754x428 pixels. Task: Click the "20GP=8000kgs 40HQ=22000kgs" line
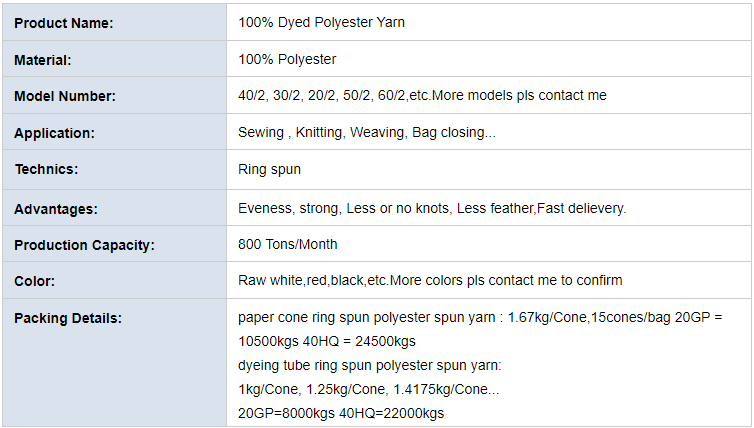coord(341,413)
